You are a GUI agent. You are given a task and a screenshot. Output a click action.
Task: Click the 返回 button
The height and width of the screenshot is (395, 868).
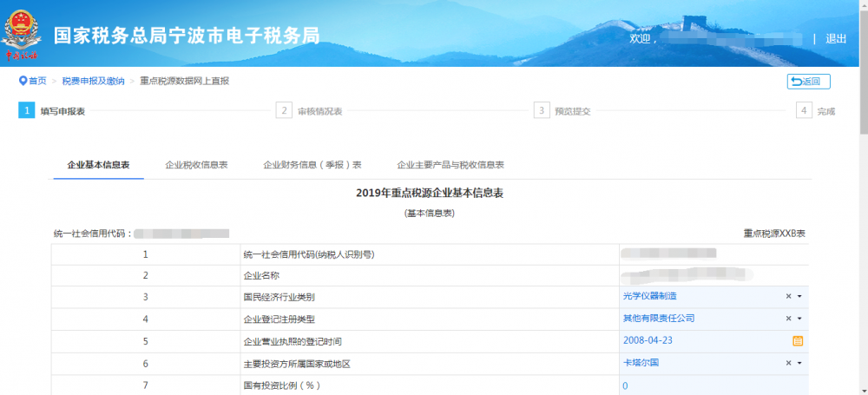point(808,82)
